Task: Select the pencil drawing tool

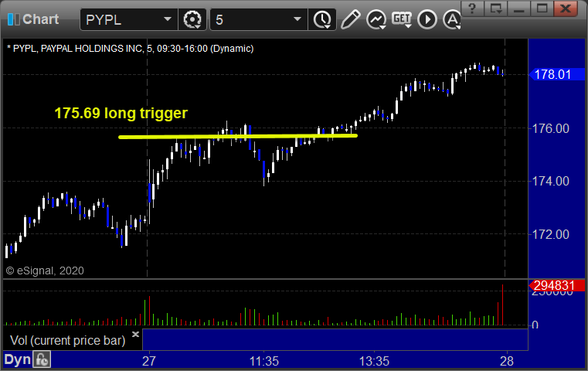Action: click(x=351, y=19)
